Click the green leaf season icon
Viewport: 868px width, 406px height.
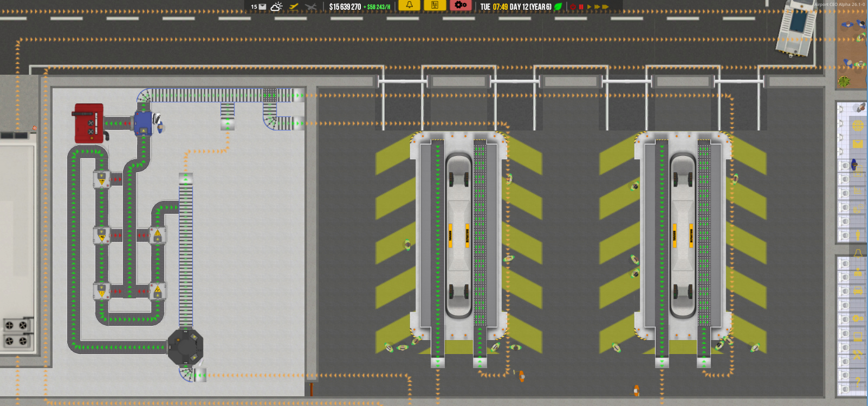(558, 7)
